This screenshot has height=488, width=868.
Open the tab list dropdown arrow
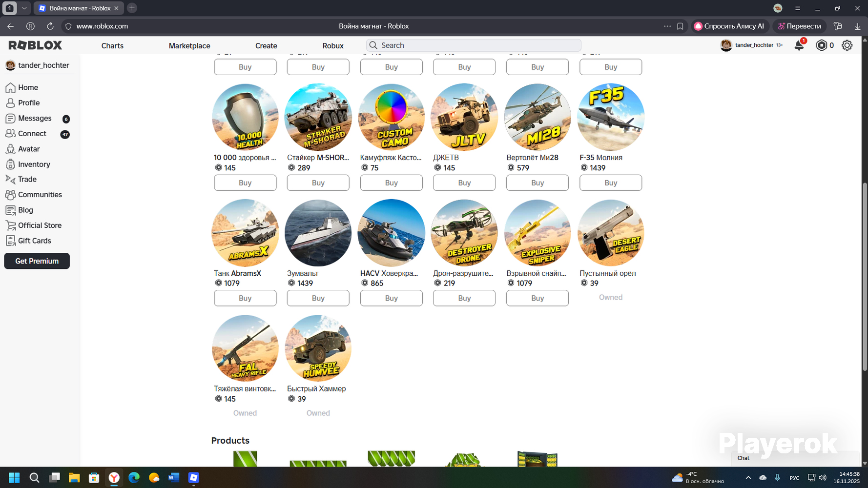pyautogui.click(x=24, y=8)
